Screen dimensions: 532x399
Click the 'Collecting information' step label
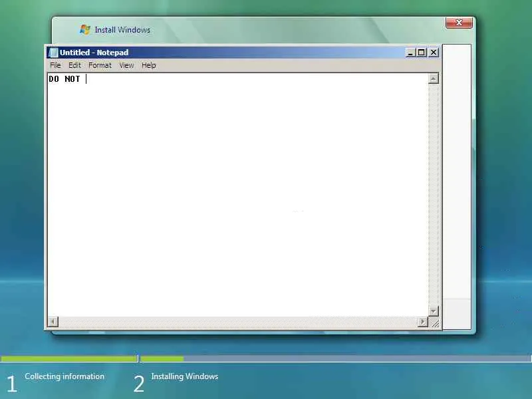coord(65,376)
